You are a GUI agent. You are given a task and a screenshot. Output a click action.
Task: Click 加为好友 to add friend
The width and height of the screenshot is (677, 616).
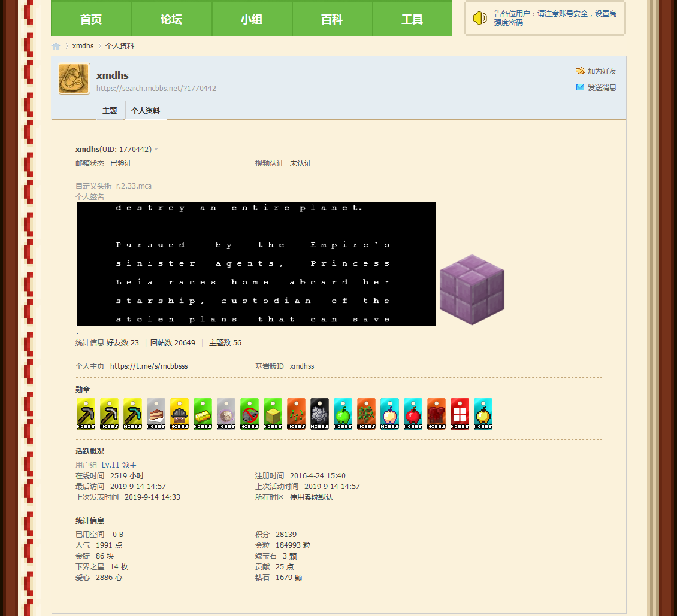click(602, 71)
